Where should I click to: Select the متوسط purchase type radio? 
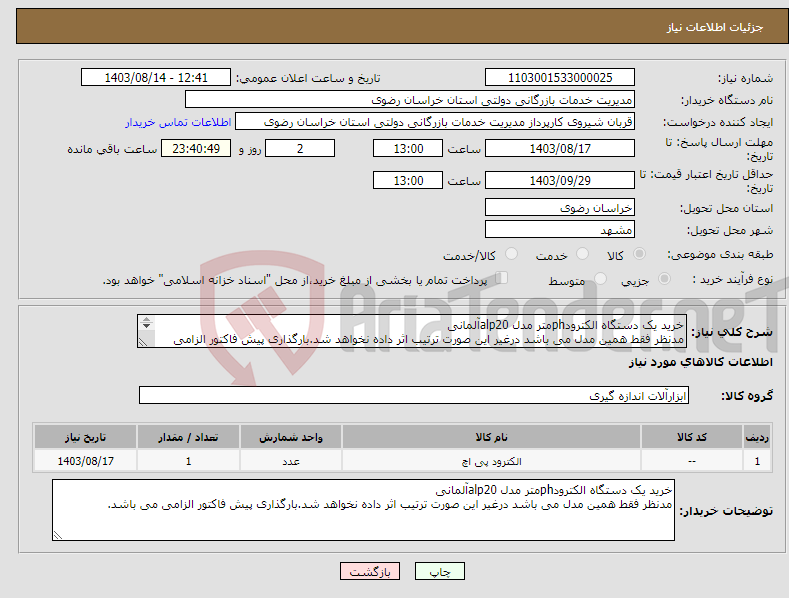(x=600, y=279)
